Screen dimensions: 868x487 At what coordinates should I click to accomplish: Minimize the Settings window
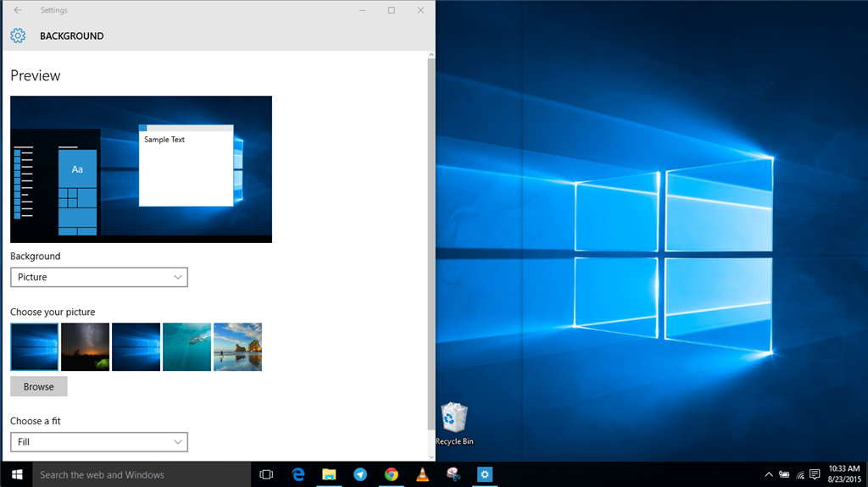362,10
